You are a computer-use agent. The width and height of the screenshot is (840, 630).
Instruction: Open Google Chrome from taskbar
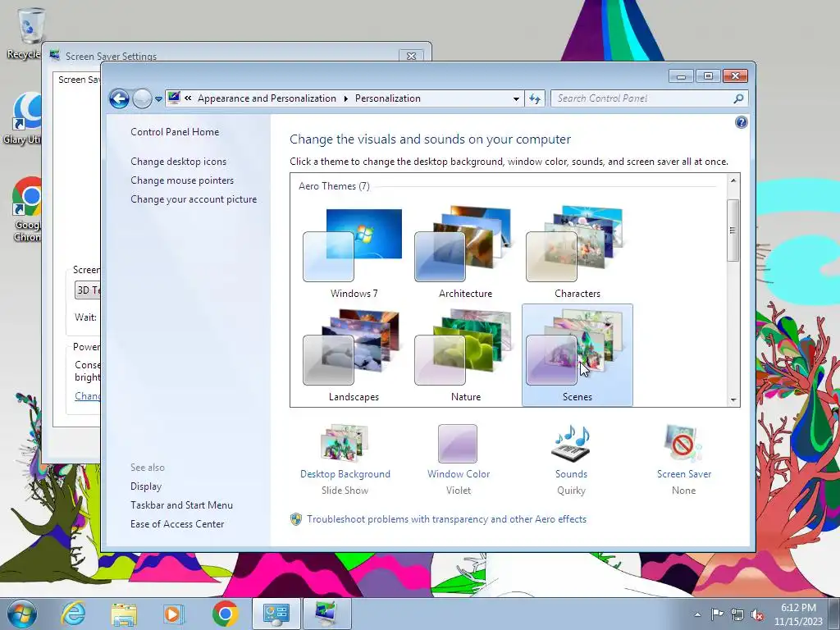click(x=225, y=614)
